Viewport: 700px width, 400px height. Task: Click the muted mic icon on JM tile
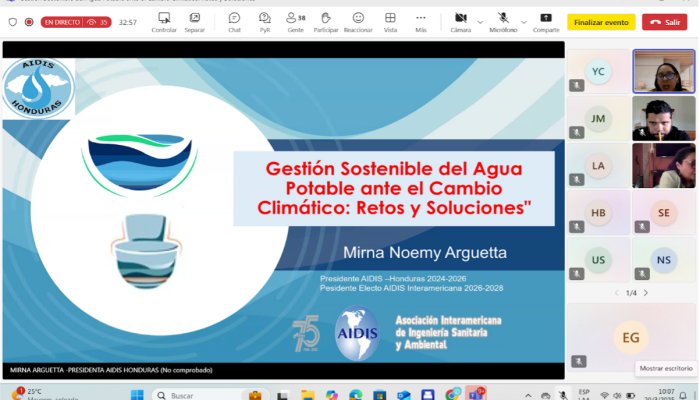576,132
